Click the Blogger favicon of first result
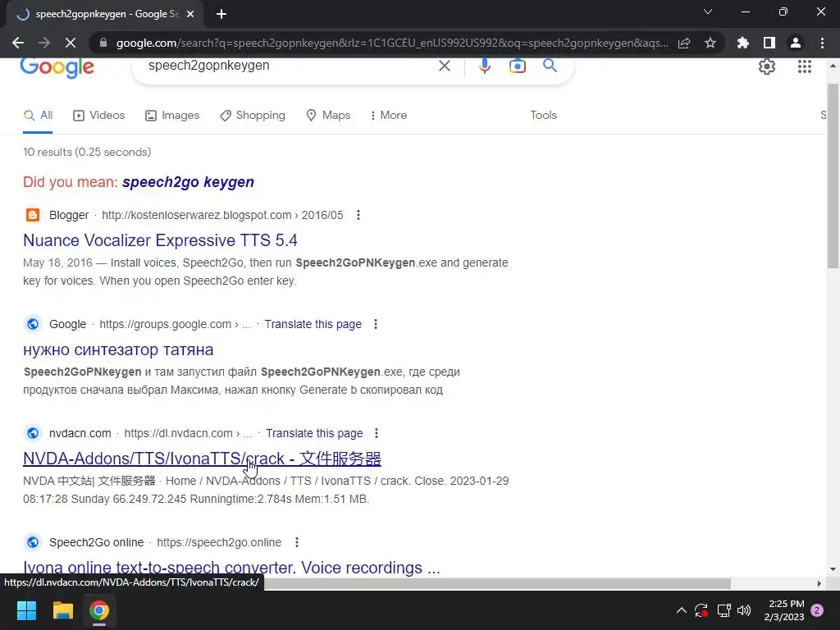Image resolution: width=840 pixels, height=630 pixels. pyautogui.click(x=33, y=215)
